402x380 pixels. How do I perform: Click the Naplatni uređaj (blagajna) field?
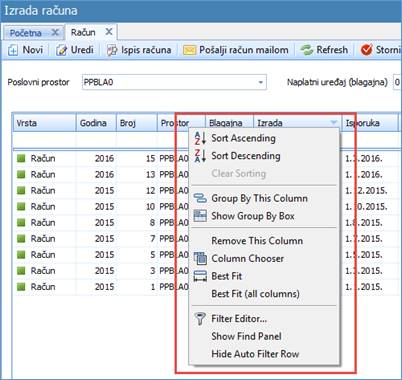click(397, 82)
